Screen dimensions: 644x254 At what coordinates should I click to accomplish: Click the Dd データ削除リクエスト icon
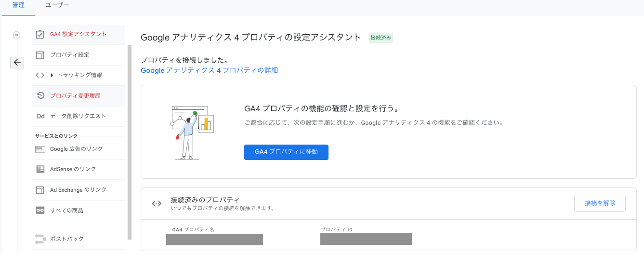coord(40,116)
